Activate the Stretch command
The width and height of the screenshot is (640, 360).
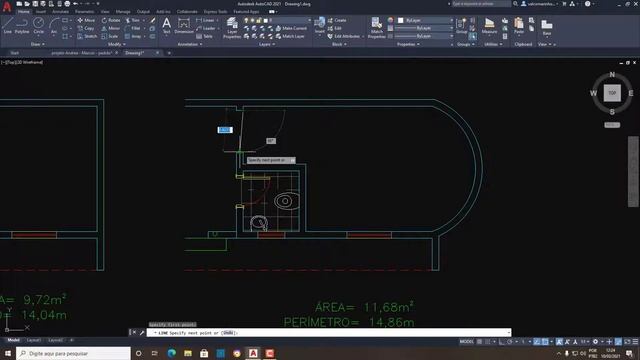pos(87,36)
